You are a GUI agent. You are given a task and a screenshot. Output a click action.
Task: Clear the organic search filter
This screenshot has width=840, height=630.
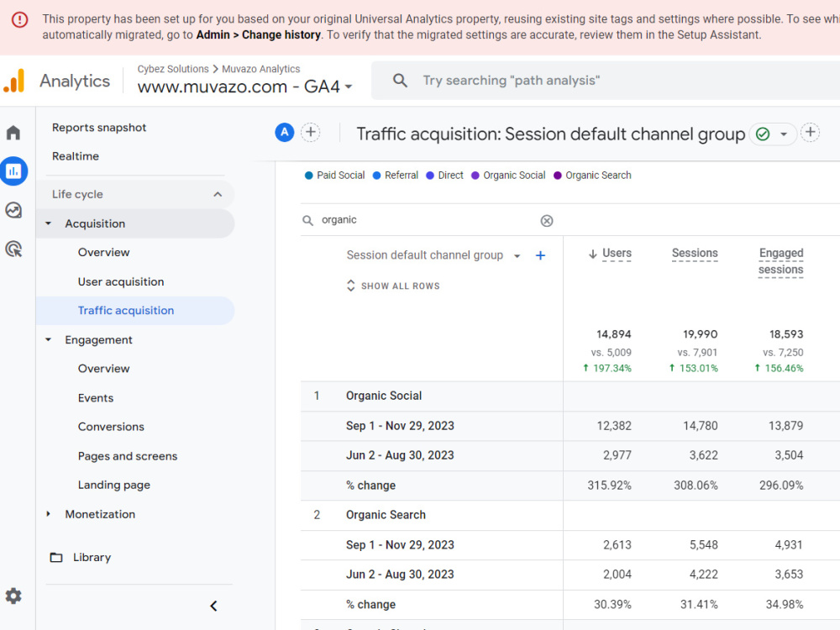tap(547, 221)
